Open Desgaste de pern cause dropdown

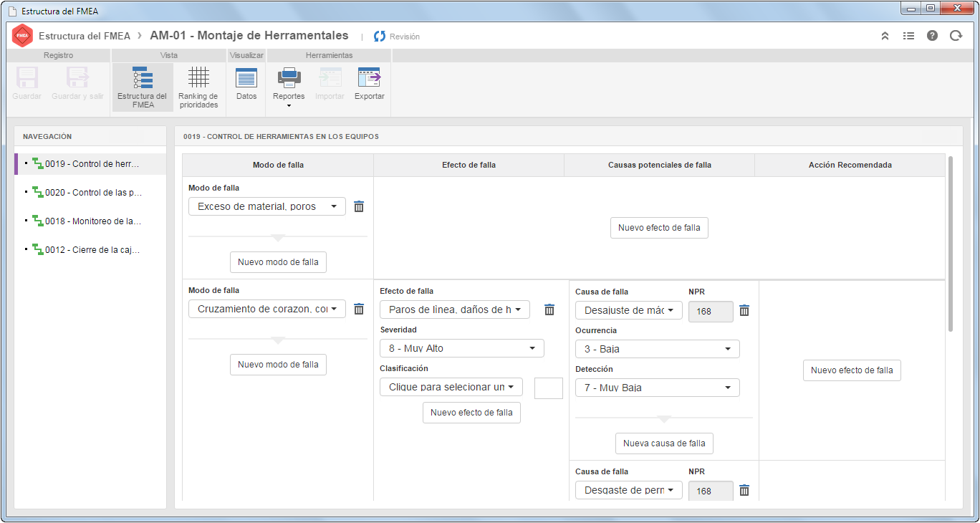629,490
